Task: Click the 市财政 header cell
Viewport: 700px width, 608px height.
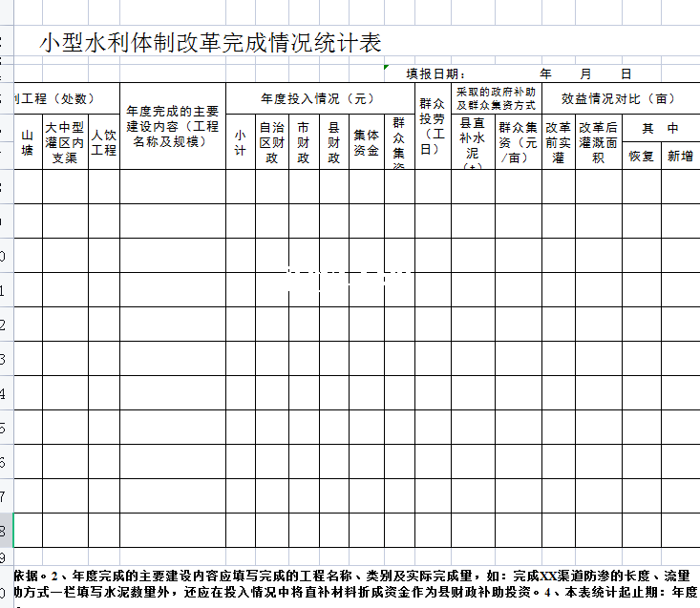Action: coord(304,143)
